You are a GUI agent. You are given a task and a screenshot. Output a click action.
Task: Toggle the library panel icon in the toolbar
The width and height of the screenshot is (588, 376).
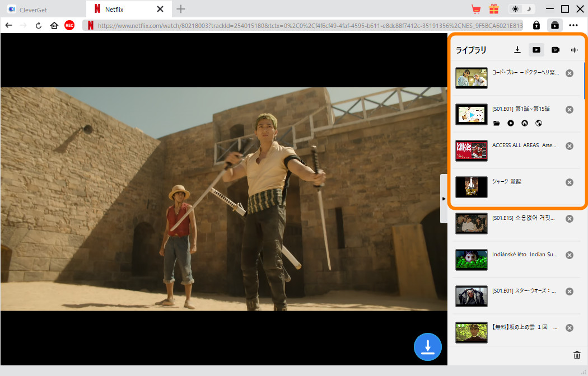coord(555,26)
